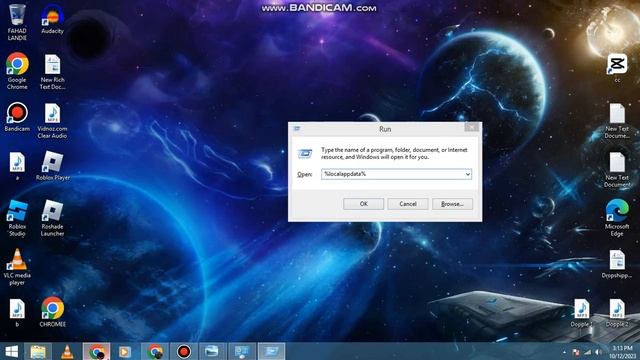Open the FAHAD LANDIE recycle bin icon
This screenshot has height=360, width=640.
pos(17,22)
